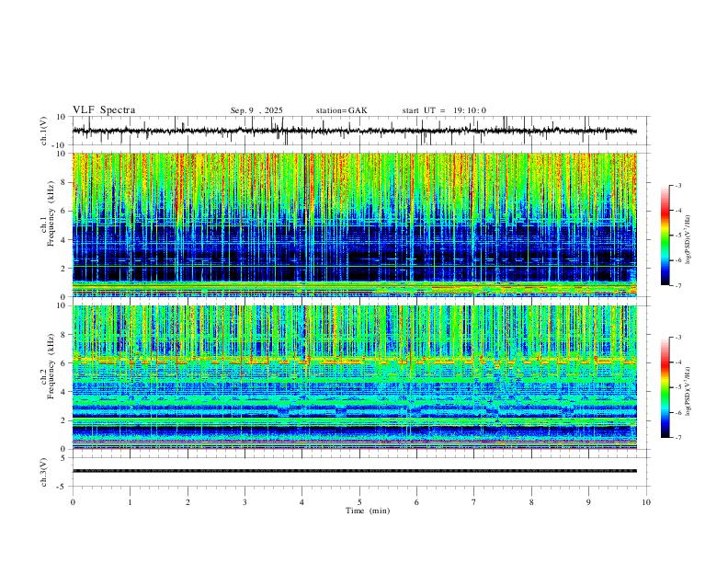This screenshot has width=728, height=563.
Task: Click the ch.1 spectrogram color bar
Action: pyautogui.click(x=665, y=236)
